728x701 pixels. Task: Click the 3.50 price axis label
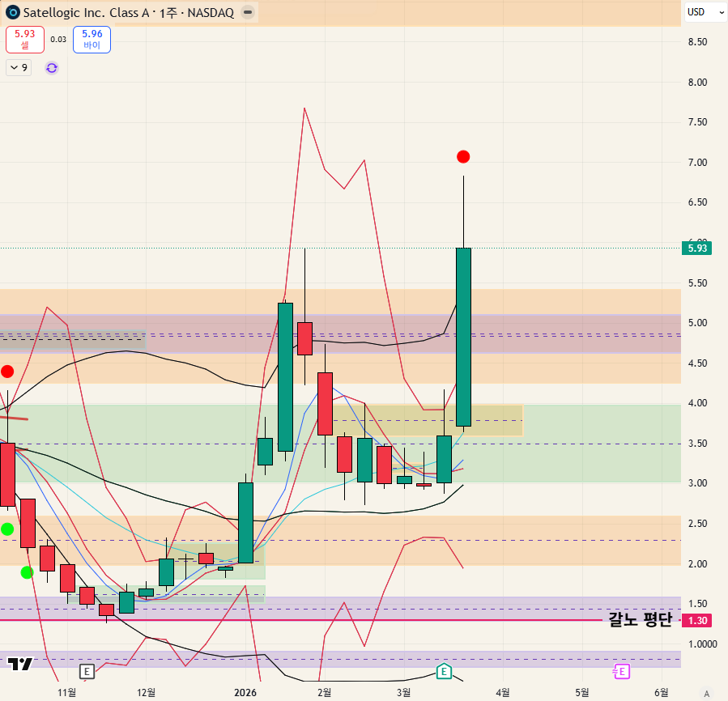click(x=697, y=444)
